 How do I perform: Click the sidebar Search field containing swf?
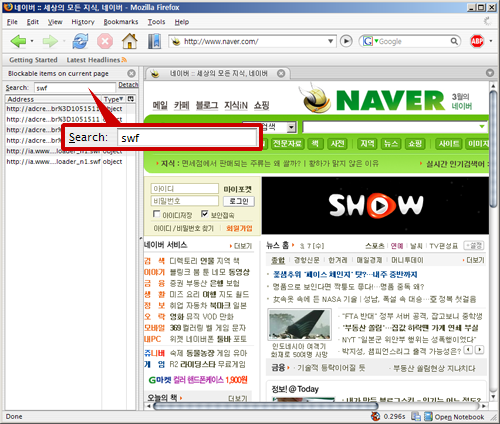tap(75, 88)
